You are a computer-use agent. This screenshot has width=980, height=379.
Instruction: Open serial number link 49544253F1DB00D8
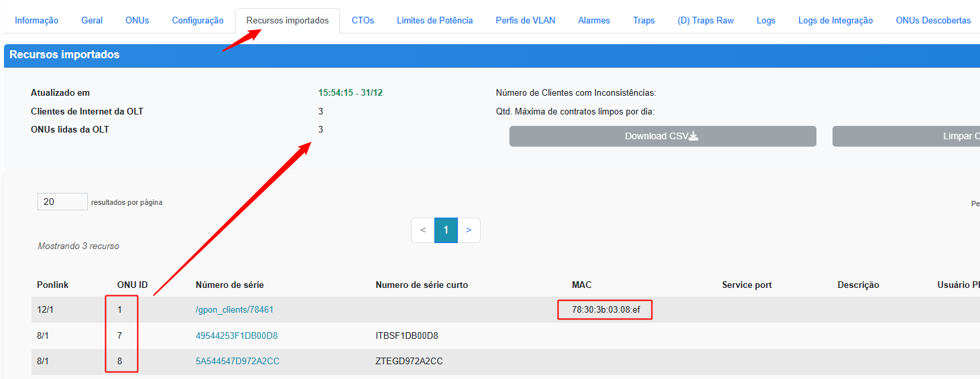(237, 335)
